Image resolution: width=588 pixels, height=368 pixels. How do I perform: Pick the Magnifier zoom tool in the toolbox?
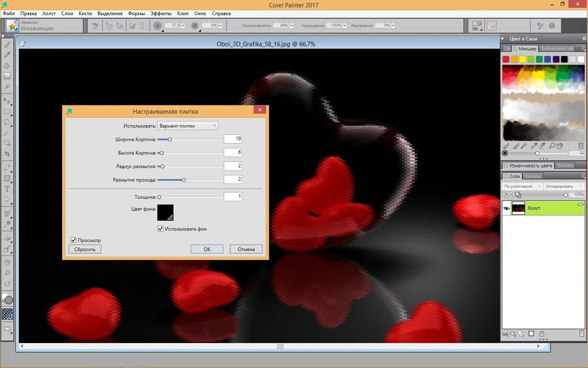point(7,273)
